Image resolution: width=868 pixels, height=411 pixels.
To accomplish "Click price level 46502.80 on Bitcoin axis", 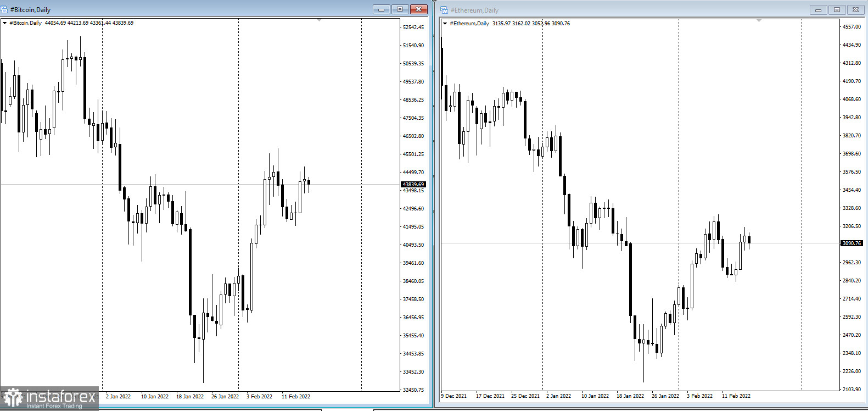I will 413,136.
